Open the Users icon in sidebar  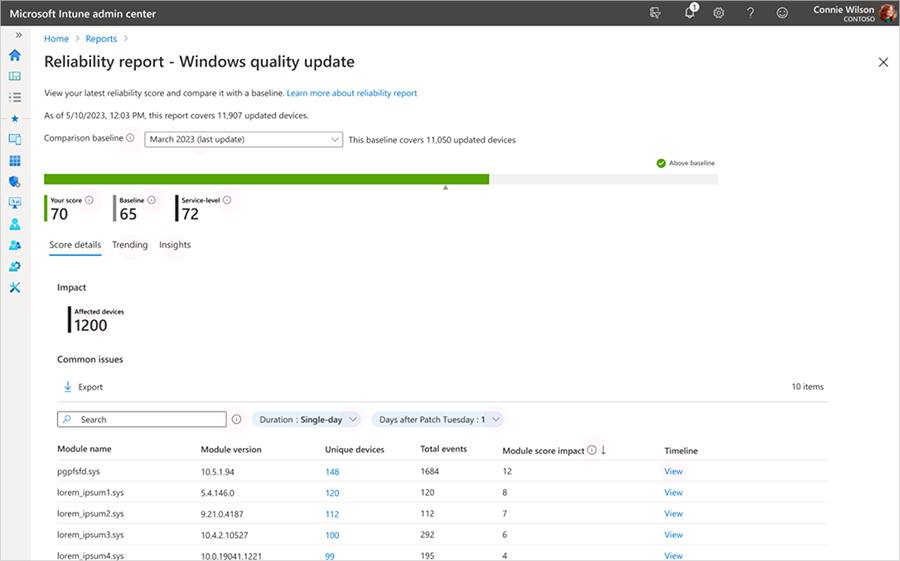15,224
